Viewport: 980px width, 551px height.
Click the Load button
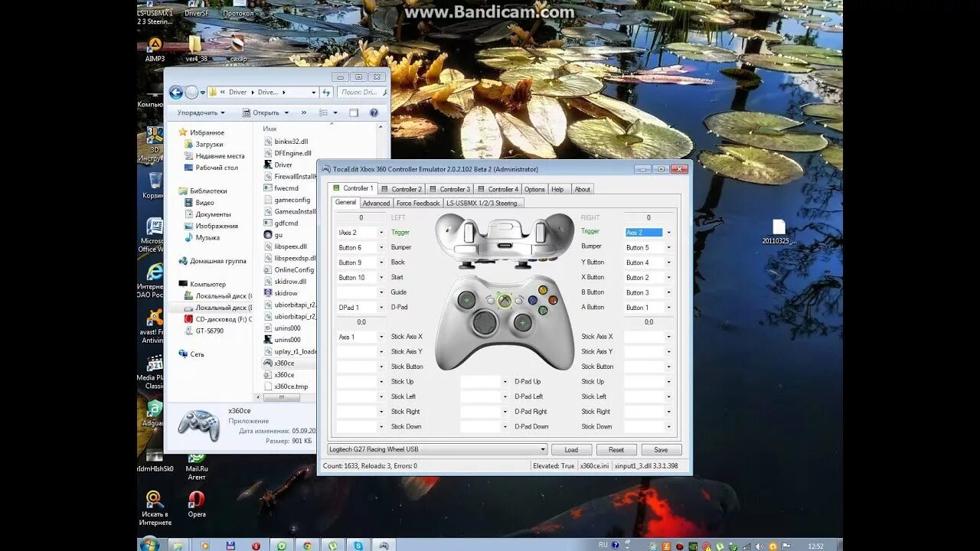coord(571,450)
